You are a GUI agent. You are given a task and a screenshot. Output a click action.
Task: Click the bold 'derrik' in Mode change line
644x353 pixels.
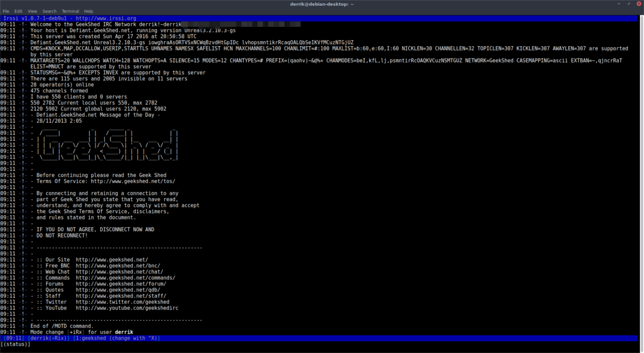pyautogui.click(x=124, y=332)
